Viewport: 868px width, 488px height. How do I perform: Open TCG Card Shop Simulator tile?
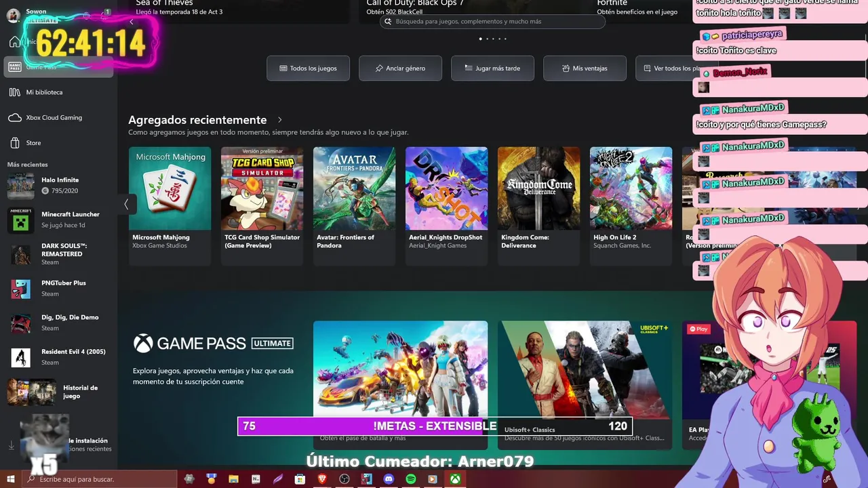[262, 205]
